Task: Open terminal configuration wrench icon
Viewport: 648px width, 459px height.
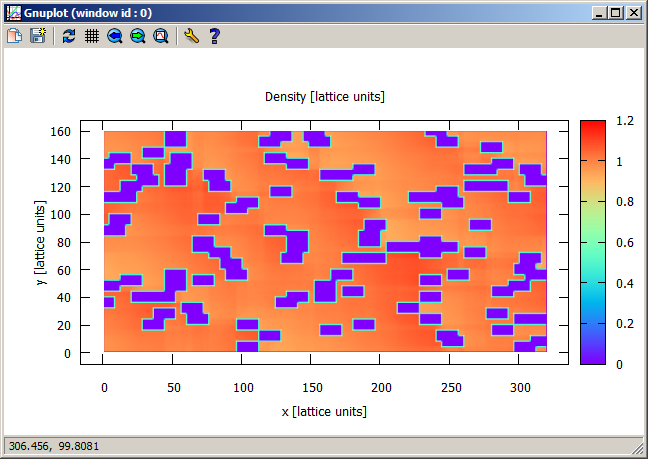Action: (x=191, y=36)
